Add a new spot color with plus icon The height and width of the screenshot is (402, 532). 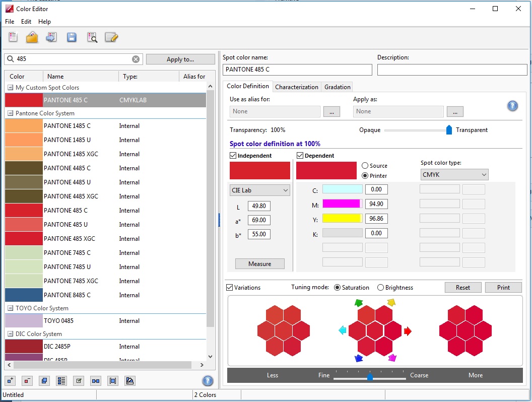pos(10,381)
